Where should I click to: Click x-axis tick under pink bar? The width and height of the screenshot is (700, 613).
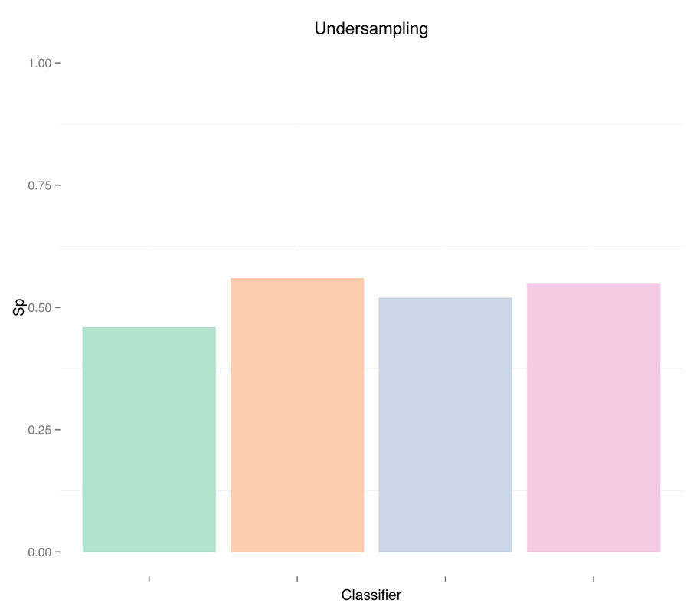[594, 579]
